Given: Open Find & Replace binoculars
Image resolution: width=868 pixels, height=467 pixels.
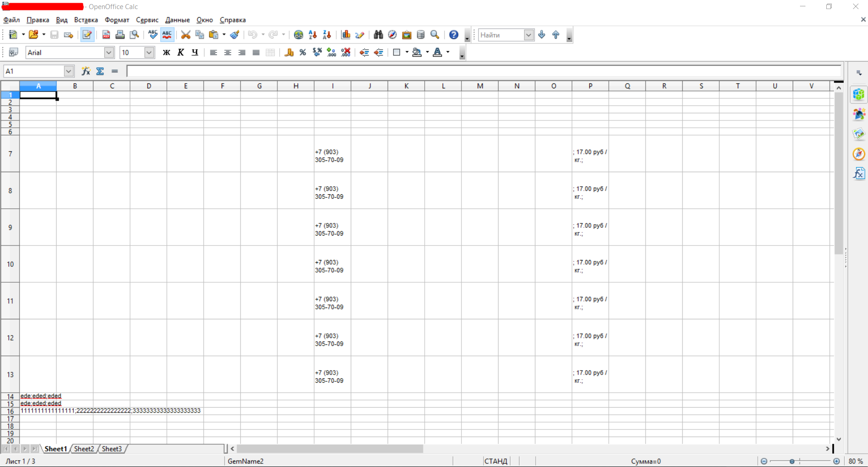Looking at the screenshot, I should tap(378, 35).
